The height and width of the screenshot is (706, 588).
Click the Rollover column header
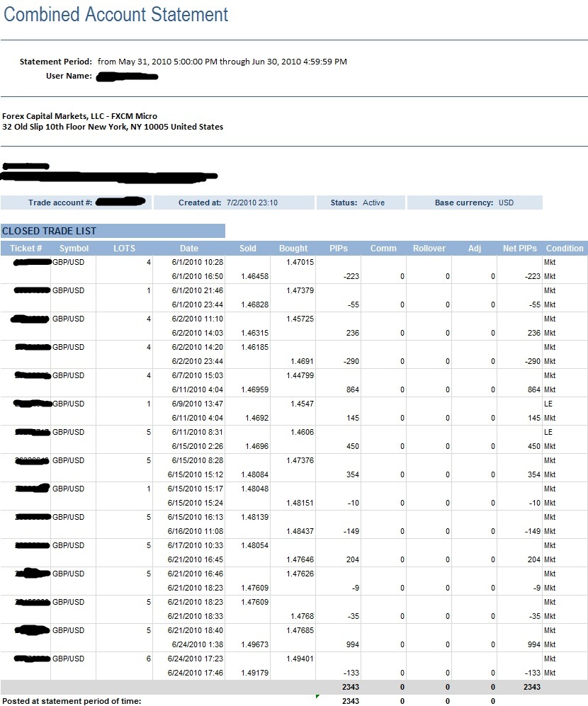click(x=429, y=249)
